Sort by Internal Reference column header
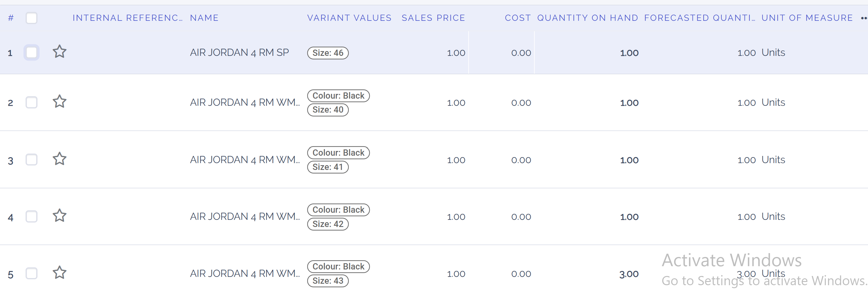This screenshot has height=295, width=868. (x=127, y=18)
